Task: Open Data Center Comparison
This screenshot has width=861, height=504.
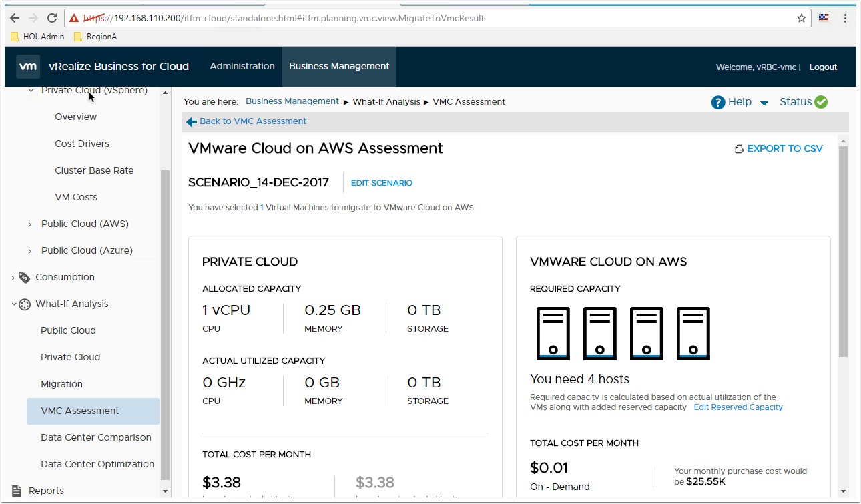Action: (x=96, y=437)
